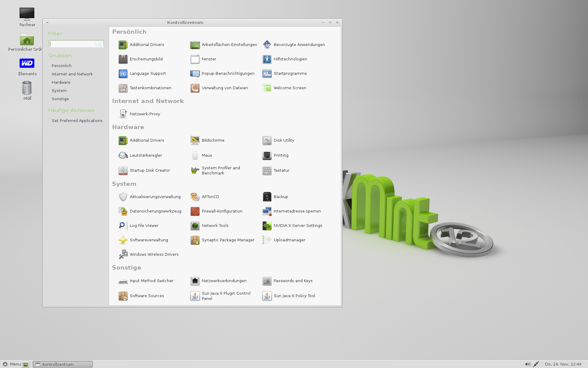Open NVIDIA X Server Settings
This screenshot has height=368, width=588.
point(298,225)
